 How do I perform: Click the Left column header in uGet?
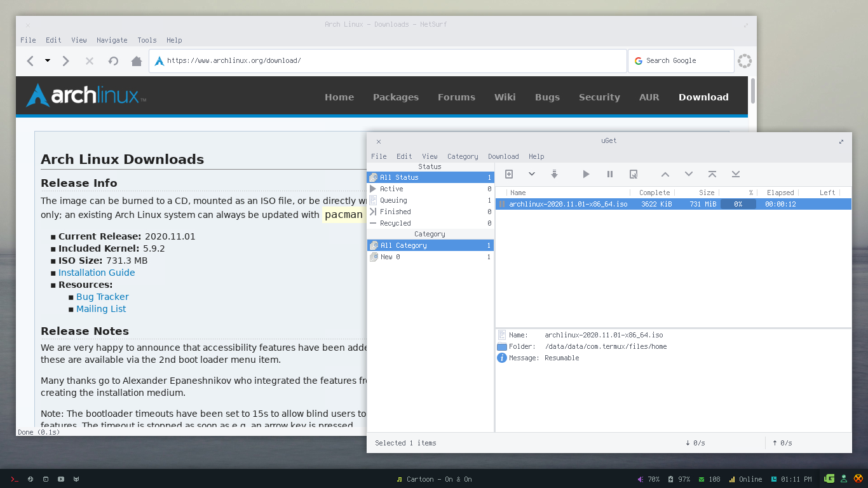[x=819, y=193]
